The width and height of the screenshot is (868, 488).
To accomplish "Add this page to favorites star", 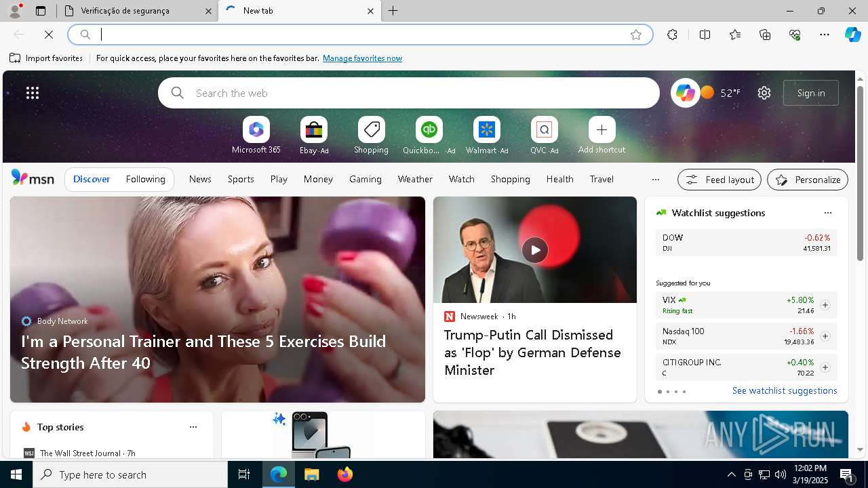I will tap(636, 35).
